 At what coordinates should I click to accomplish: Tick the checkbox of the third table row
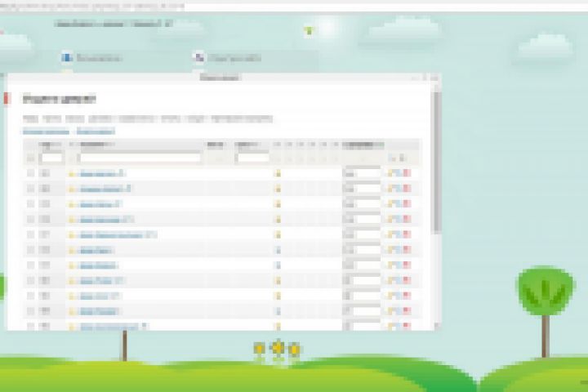31,203
